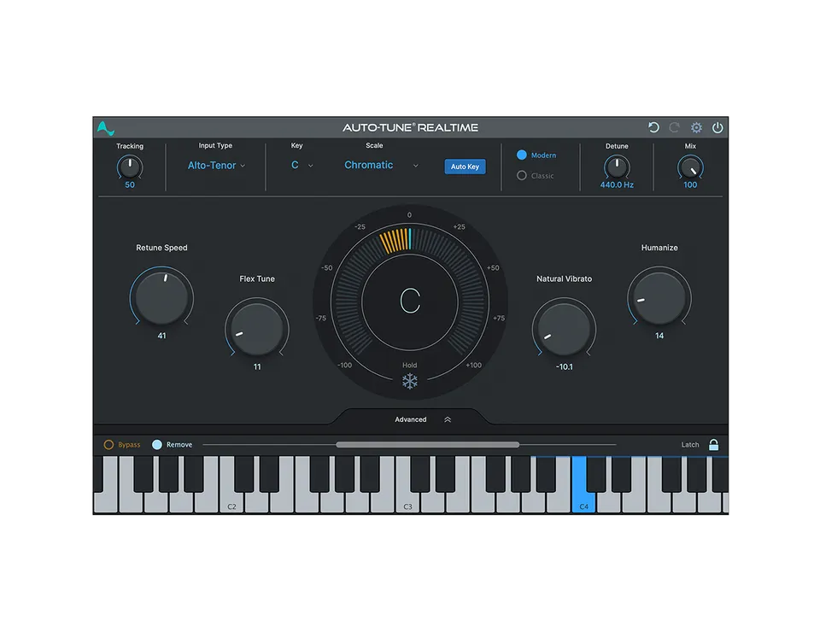Open settings with the gear icon
The width and height of the screenshot is (820, 644).
pyautogui.click(x=696, y=127)
